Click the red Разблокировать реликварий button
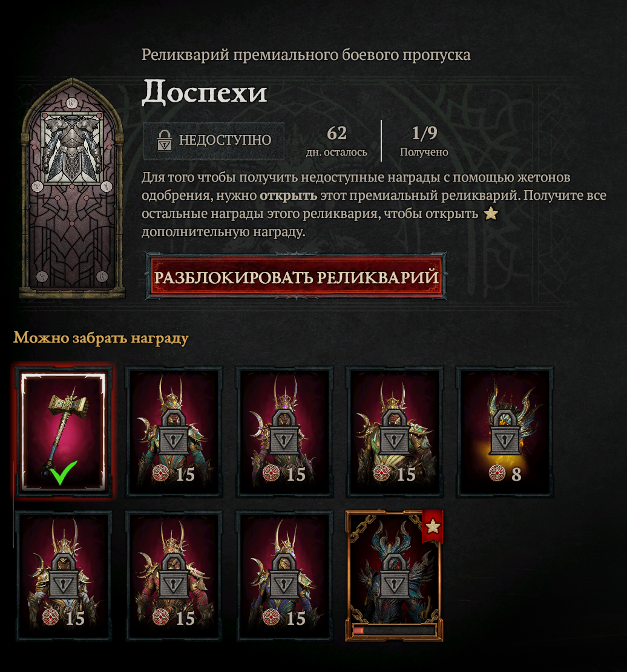This screenshot has width=627, height=672. [x=296, y=277]
